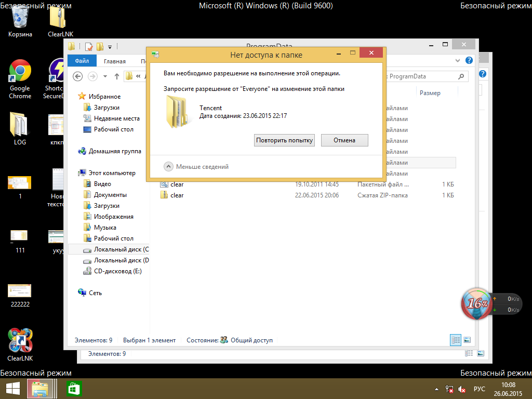Open the ClearLNK zip folder on desktop
The image size is (532, 399).
pos(60,22)
